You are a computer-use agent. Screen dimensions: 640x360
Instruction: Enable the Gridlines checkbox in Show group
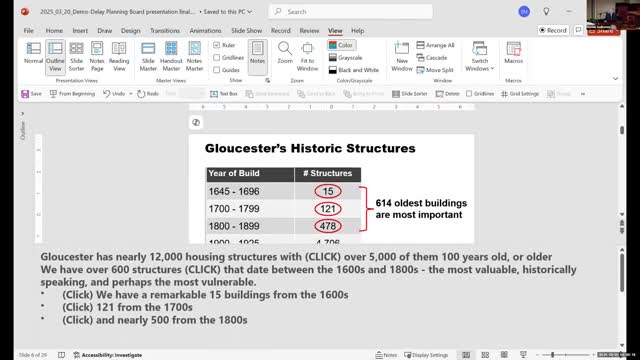(x=217, y=58)
